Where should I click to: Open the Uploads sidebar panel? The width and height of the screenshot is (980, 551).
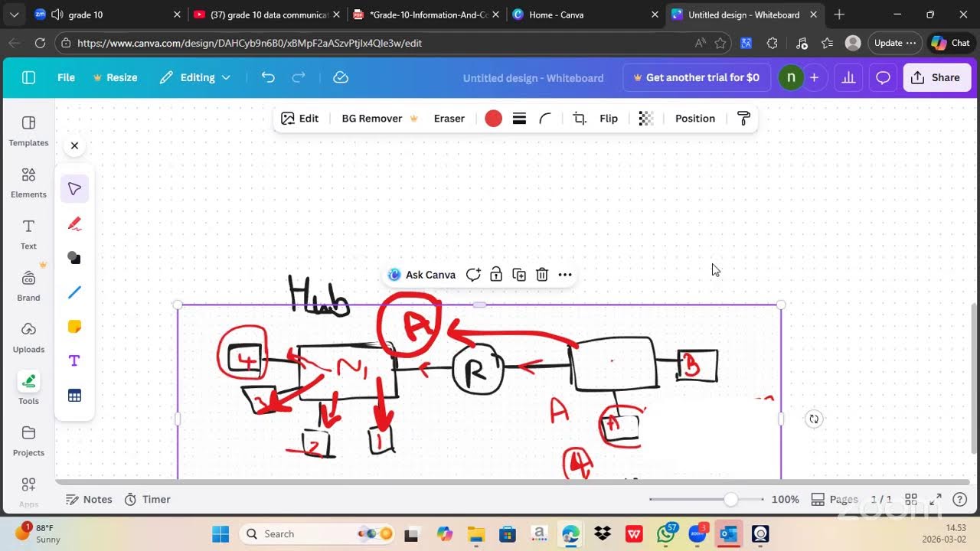click(28, 337)
